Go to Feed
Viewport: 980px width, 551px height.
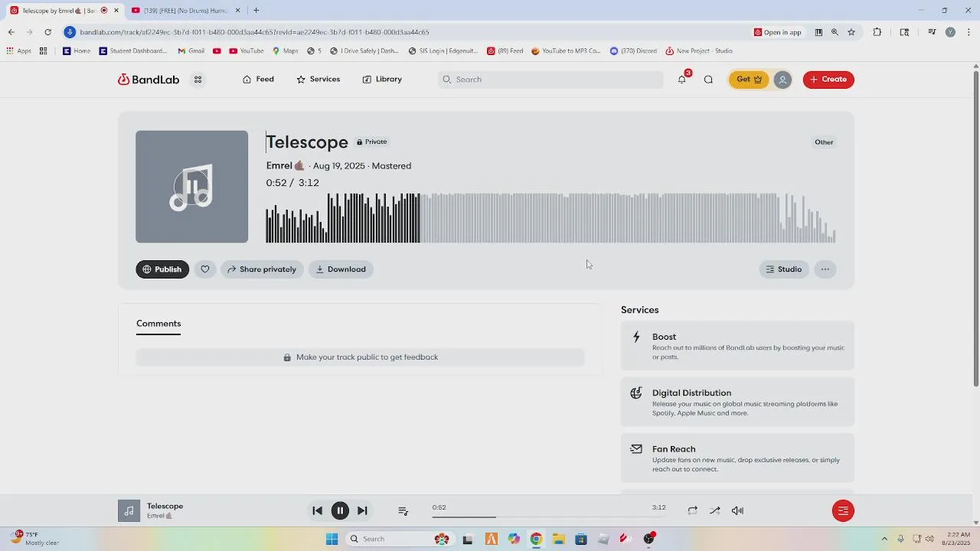[x=258, y=80]
